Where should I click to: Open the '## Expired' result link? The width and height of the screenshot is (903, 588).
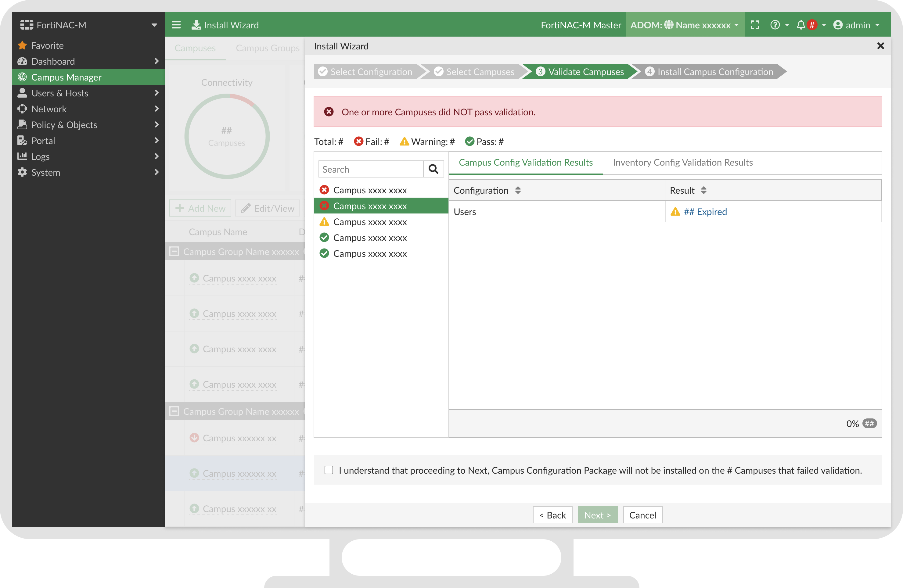pyautogui.click(x=705, y=212)
